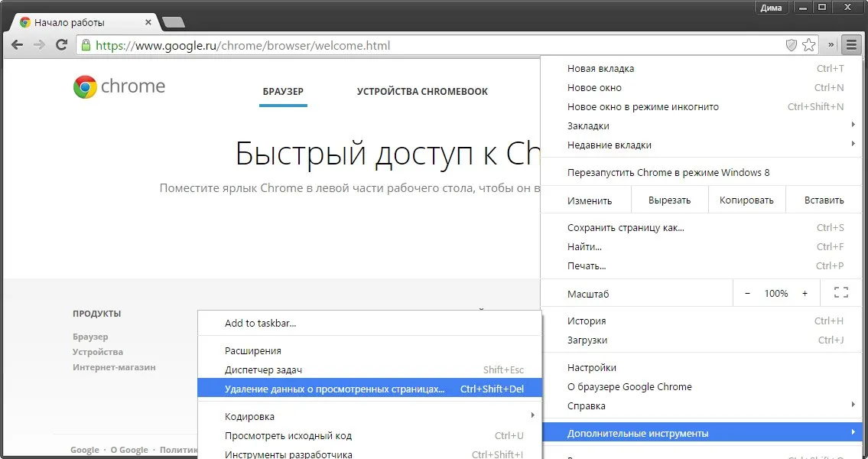Close the Начало работы tab
This screenshot has width=868, height=459.
coord(148,23)
